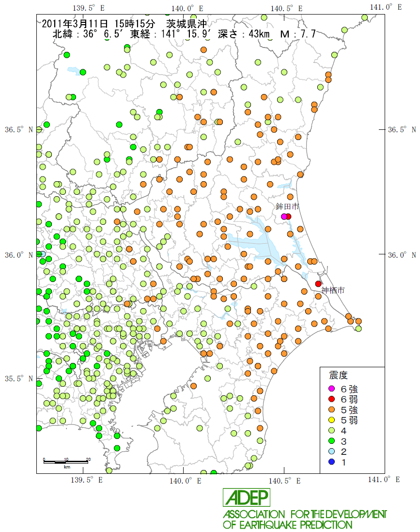Click the km label under scale bar
Screen dimensions: 420x532
(x=67, y=467)
